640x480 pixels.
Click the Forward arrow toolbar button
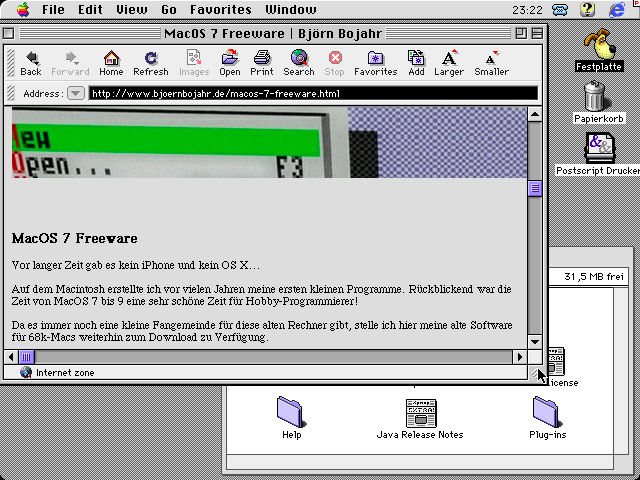click(70, 63)
